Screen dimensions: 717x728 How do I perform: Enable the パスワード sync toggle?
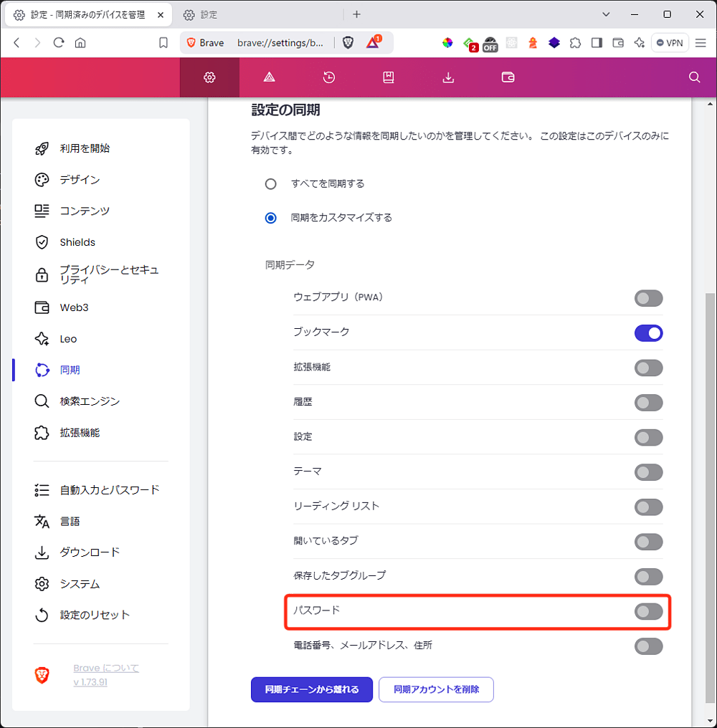click(x=648, y=611)
